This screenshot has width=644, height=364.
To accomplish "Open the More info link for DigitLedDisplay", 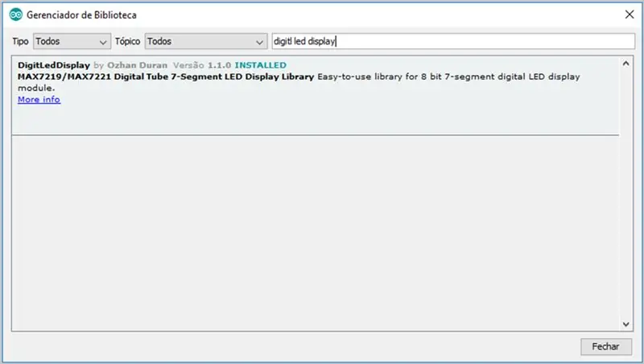I will click(x=39, y=99).
